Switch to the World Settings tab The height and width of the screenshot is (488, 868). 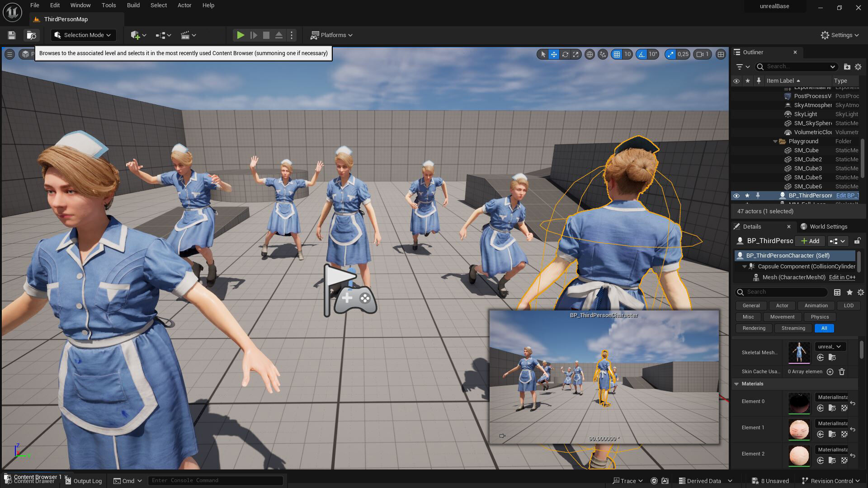click(824, 227)
